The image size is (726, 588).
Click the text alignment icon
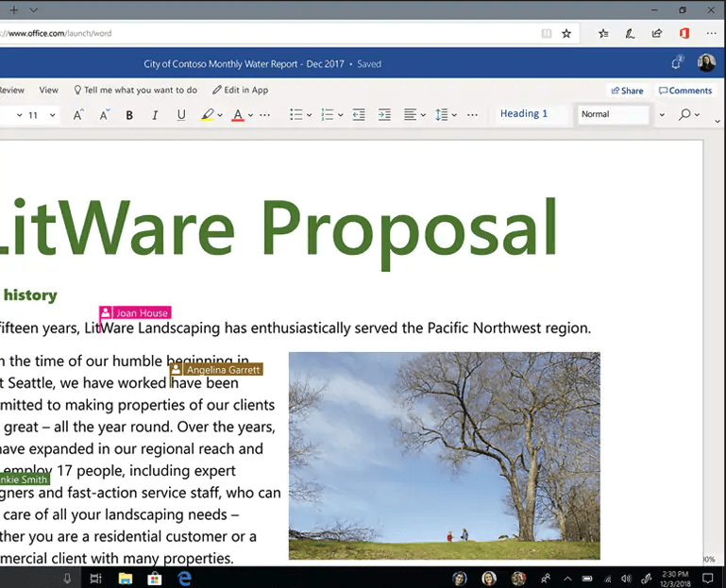click(410, 115)
